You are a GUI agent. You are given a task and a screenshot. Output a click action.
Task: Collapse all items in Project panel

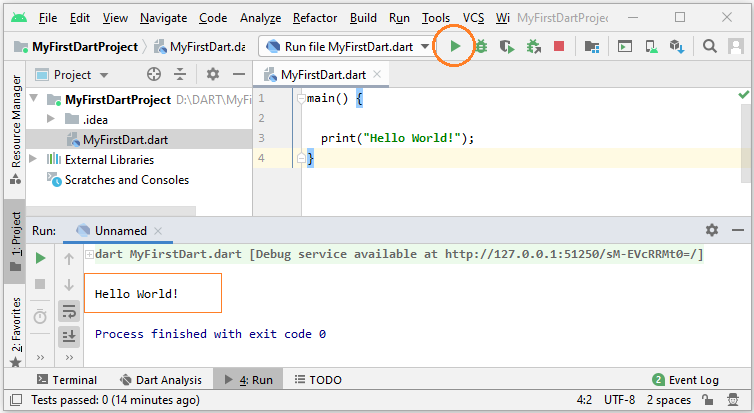point(180,74)
